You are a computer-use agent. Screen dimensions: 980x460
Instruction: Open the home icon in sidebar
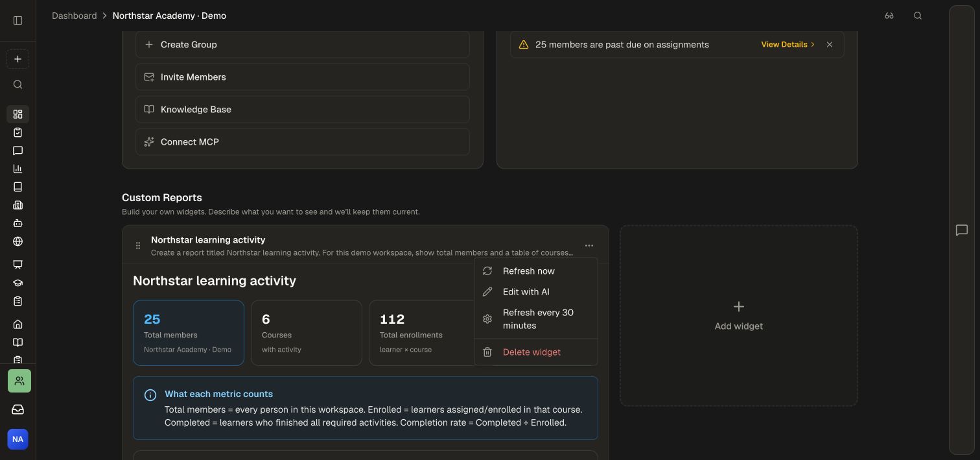point(17,324)
